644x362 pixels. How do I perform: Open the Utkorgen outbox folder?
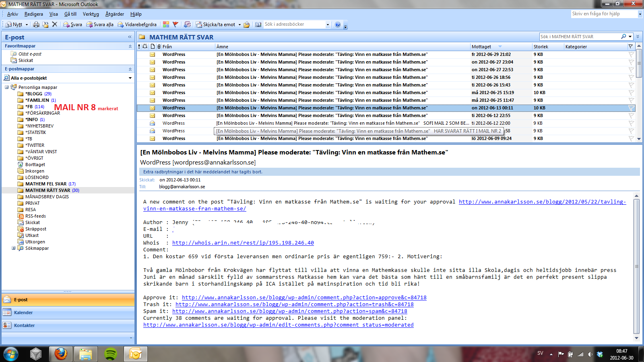tap(35, 242)
